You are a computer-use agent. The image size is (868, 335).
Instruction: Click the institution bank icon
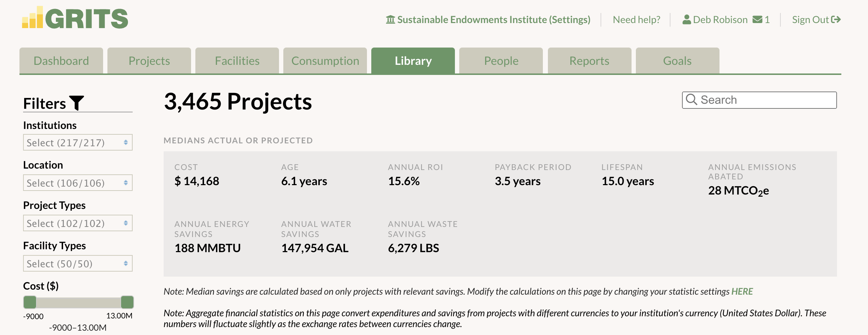390,19
